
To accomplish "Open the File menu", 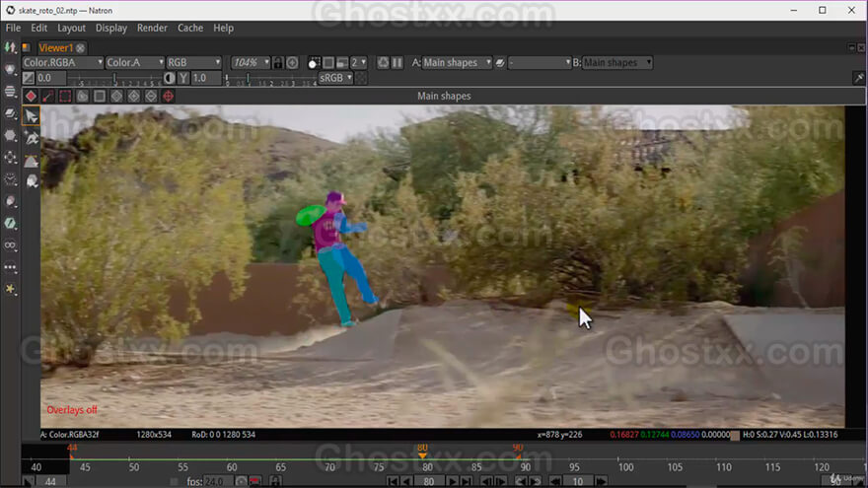I will coord(13,29).
